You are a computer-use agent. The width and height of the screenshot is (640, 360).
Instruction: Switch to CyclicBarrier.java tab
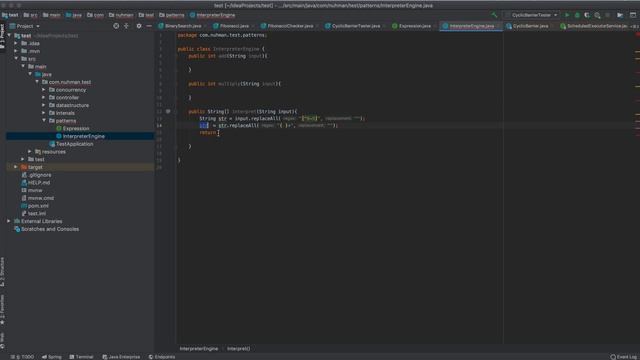click(x=530, y=26)
